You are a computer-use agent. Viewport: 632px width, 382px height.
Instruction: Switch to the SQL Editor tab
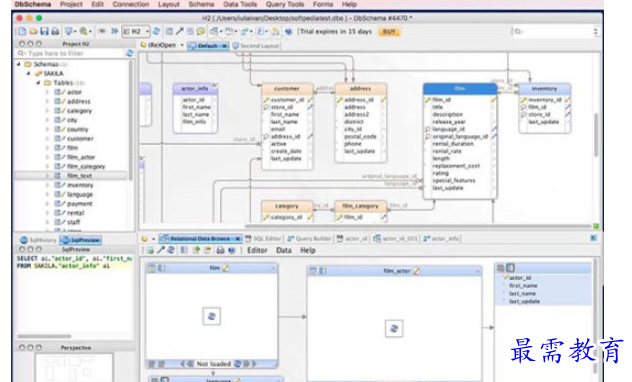click(x=263, y=239)
